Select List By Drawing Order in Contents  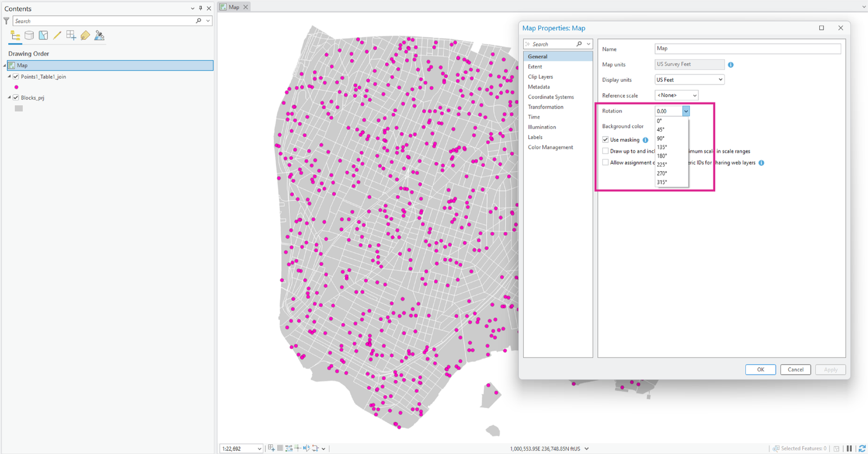coord(15,35)
